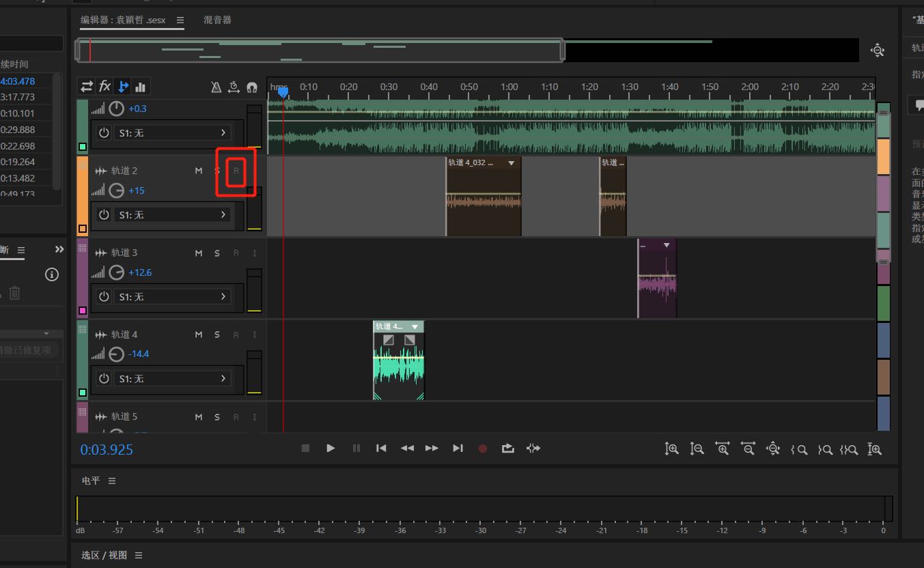Select the 编辑器 tab
Viewport: 924px width, 568px height.
pyautogui.click(x=123, y=20)
